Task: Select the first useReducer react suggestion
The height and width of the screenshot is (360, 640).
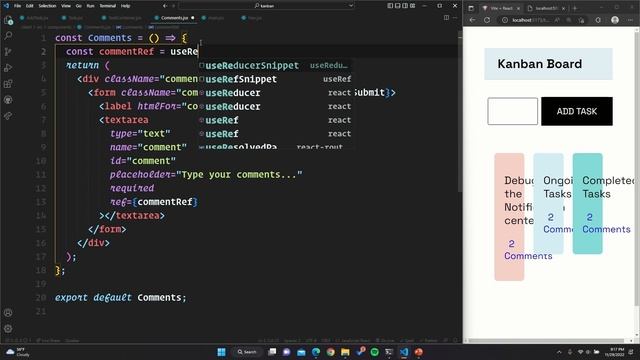Action: tap(275, 93)
